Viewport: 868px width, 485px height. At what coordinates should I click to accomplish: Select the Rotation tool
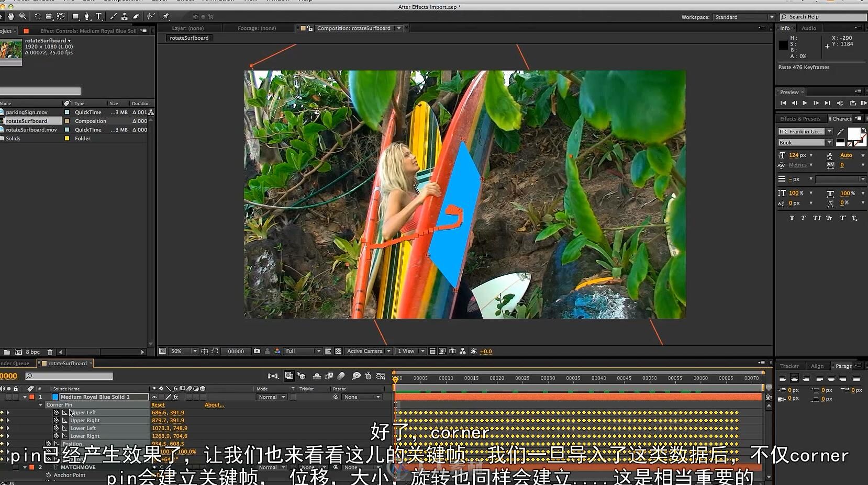pos(38,17)
